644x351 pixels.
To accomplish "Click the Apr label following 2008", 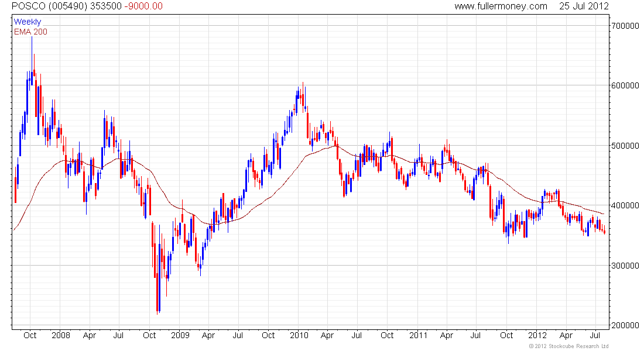I will pos(90,335).
